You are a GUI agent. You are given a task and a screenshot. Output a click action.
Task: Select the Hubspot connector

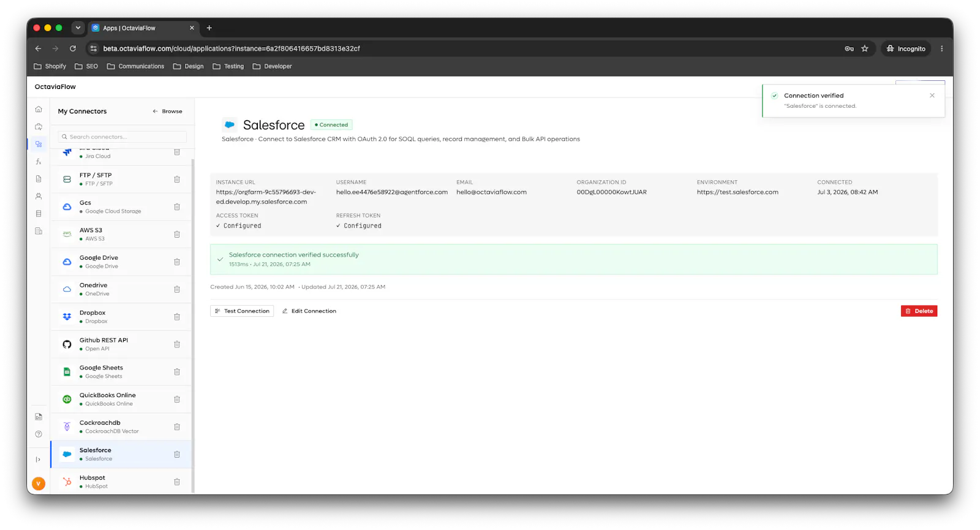121,482
